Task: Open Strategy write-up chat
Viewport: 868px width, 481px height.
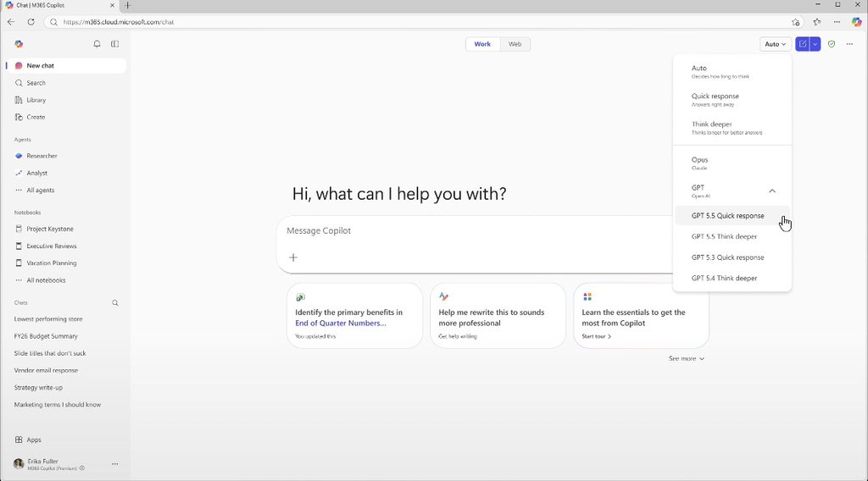Action: coord(38,388)
